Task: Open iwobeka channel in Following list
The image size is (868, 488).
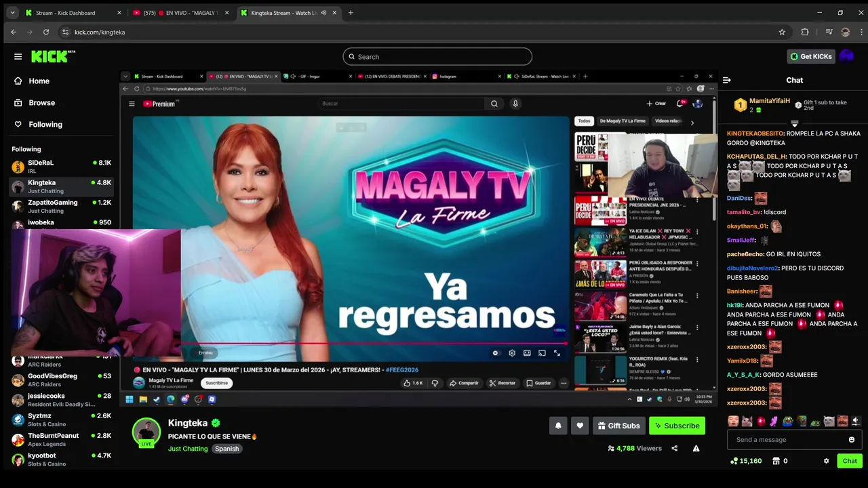Action: tap(62, 223)
